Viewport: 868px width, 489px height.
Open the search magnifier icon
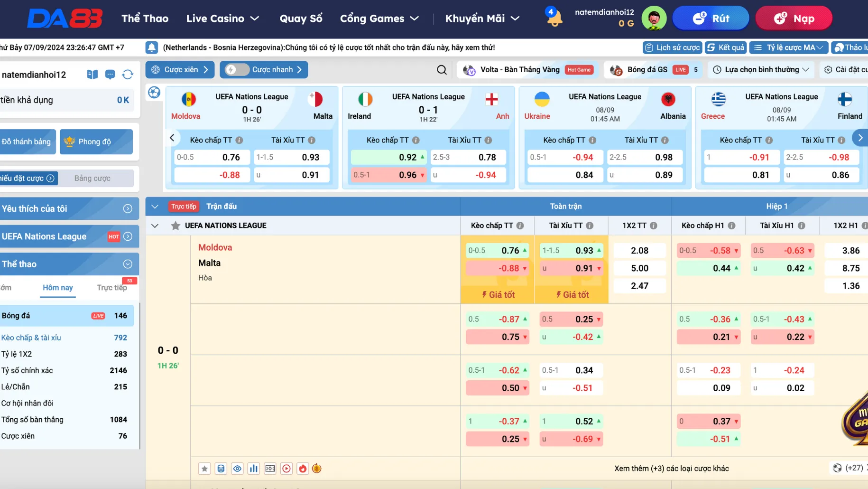(x=442, y=70)
